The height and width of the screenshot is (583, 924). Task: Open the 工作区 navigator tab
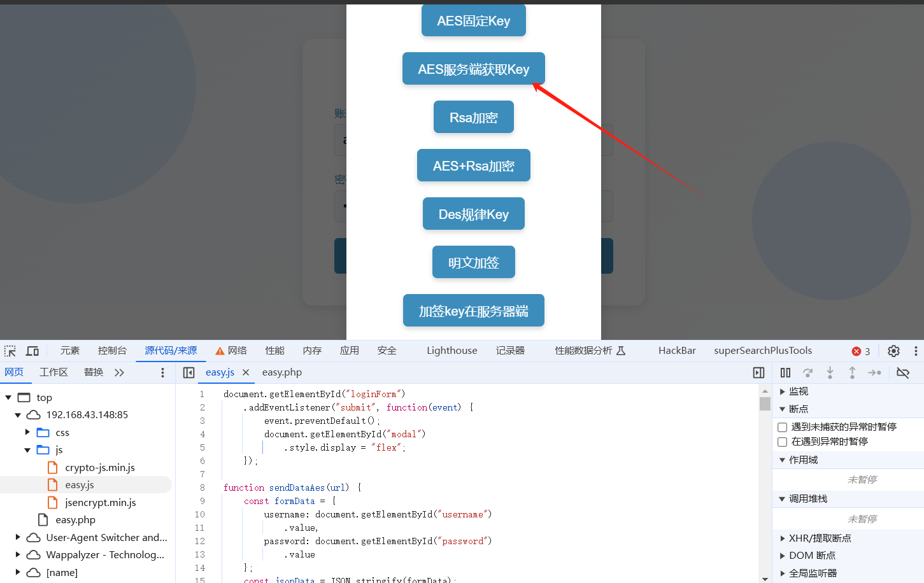point(53,372)
